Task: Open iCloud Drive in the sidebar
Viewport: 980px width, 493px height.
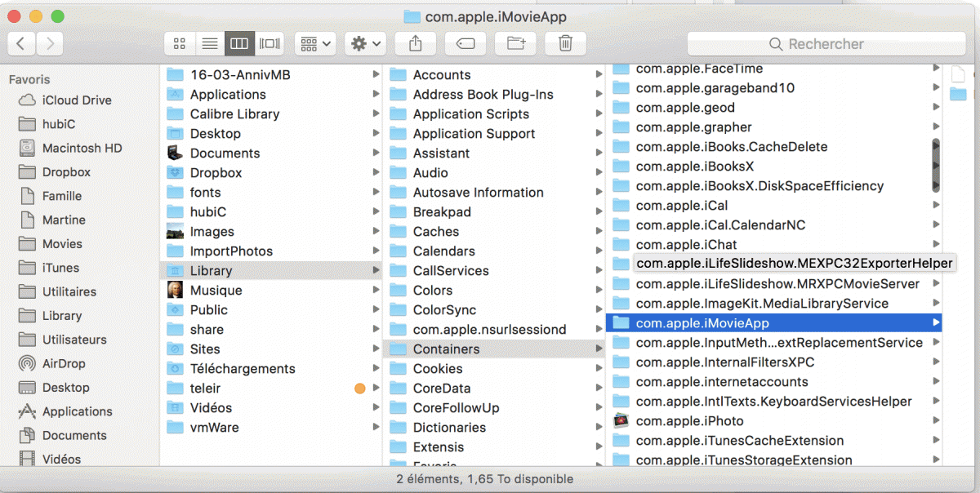Action: (x=76, y=100)
